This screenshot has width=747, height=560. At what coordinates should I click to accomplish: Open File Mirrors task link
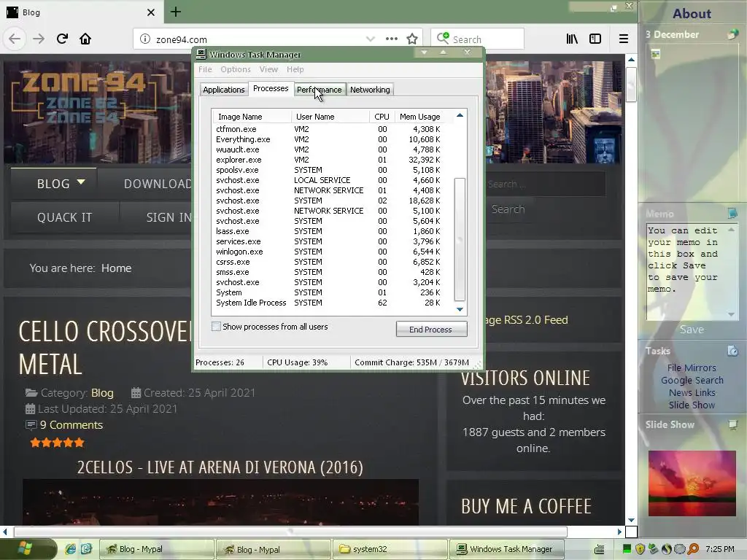click(692, 367)
